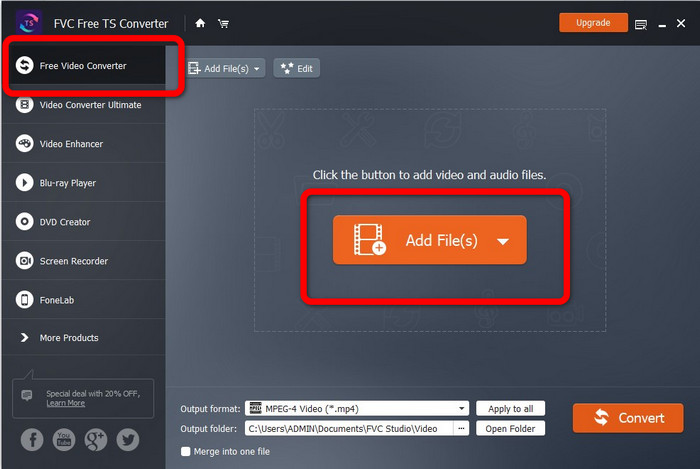The height and width of the screenshot is (469, 700).
Task: Click the DVD Creator disc icon
Action: tap(25, 221)
